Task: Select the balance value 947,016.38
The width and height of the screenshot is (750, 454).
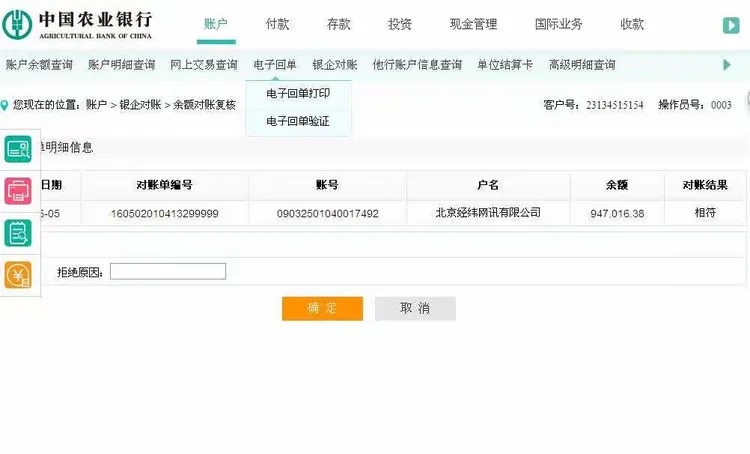Action: [x=617, y=214]
